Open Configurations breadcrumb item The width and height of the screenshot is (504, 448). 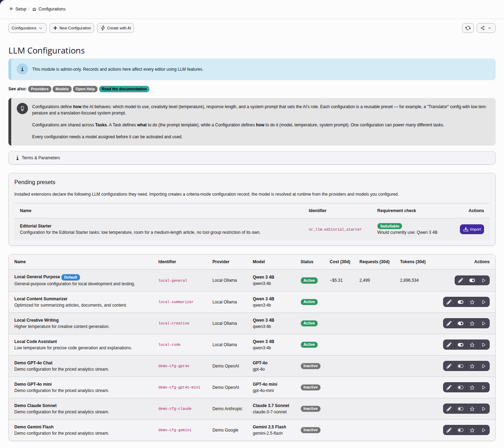tap(49, 9)
